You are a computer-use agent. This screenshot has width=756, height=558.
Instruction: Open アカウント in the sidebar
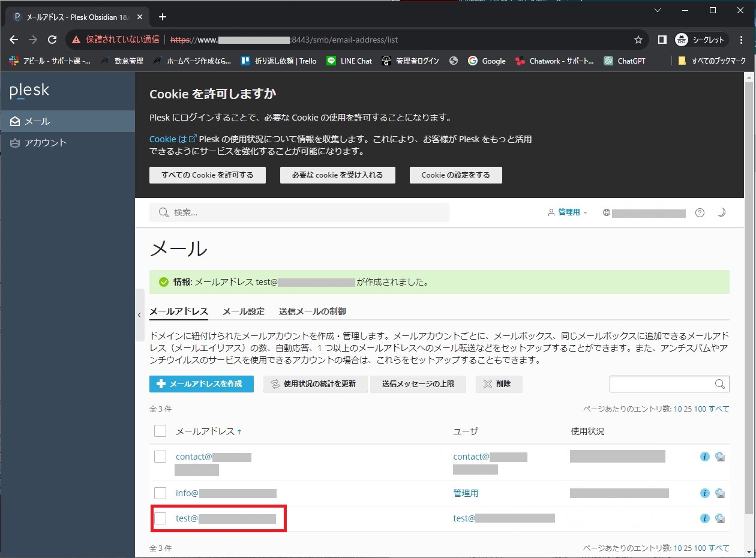[x=45, y=143]
